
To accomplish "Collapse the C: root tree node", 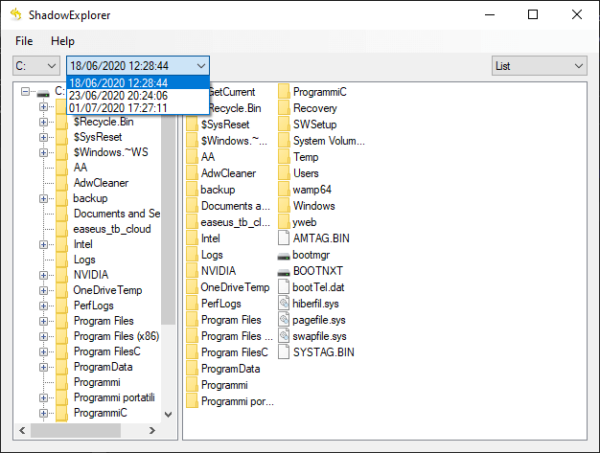I will pyautogui.click(x=25, y=91).
